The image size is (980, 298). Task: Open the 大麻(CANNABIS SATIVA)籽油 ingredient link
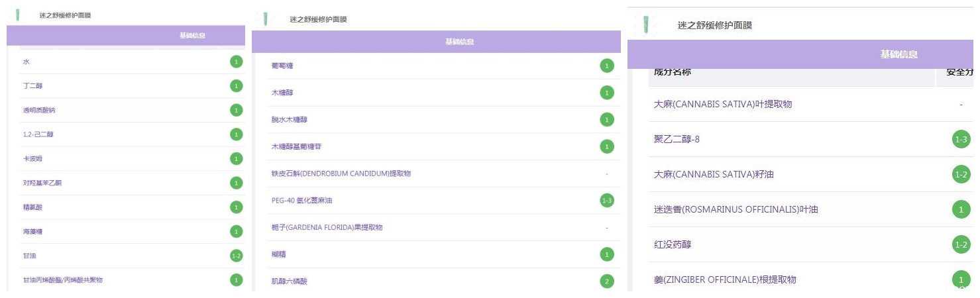tap(714, 174)
